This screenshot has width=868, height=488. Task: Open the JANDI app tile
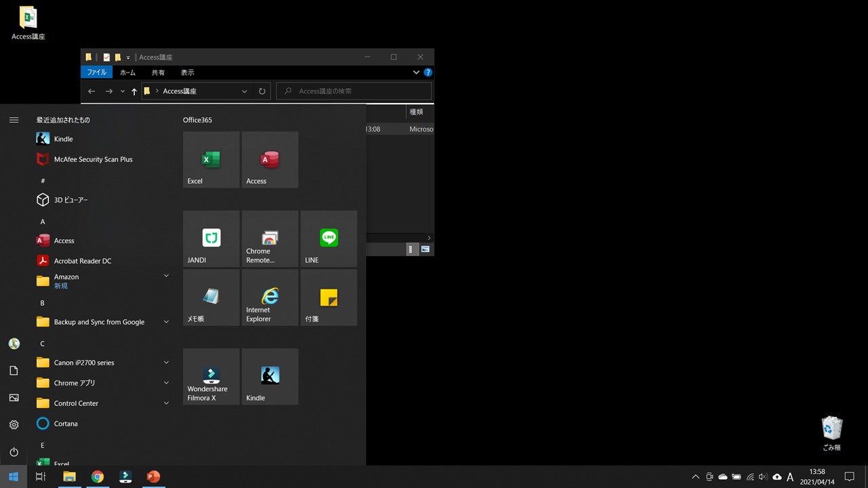click(x=211, y=239)
